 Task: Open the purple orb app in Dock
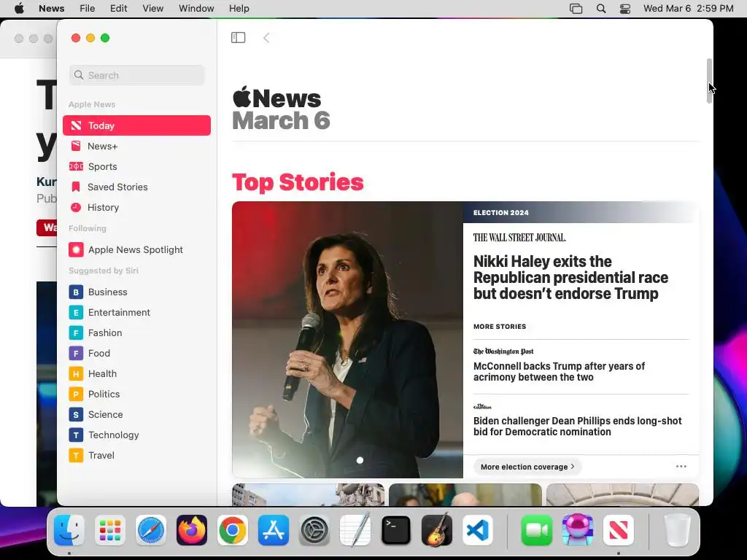pos(578,530)
